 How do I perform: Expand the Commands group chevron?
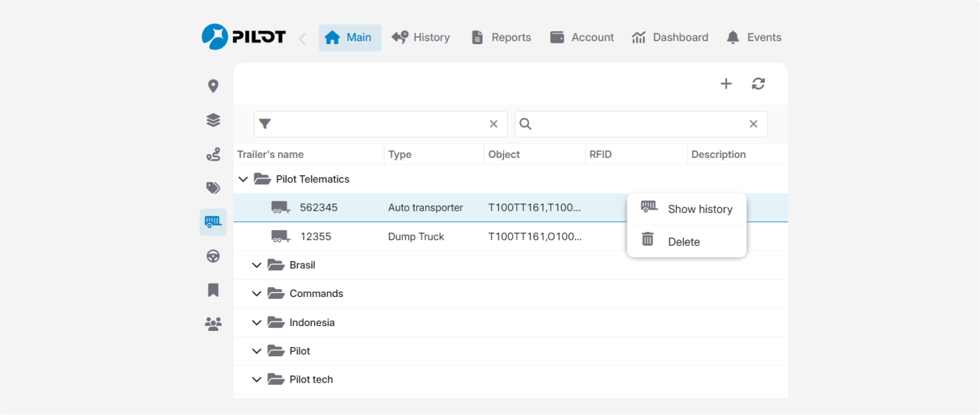[257, 294]
